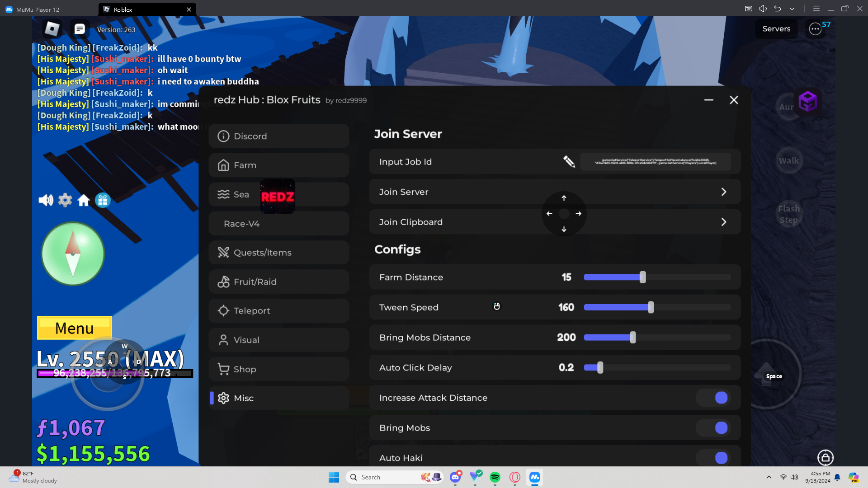
Task: Open MuMu Player hamburger menu
Action: pyautogui.click(x=816, y=9)
